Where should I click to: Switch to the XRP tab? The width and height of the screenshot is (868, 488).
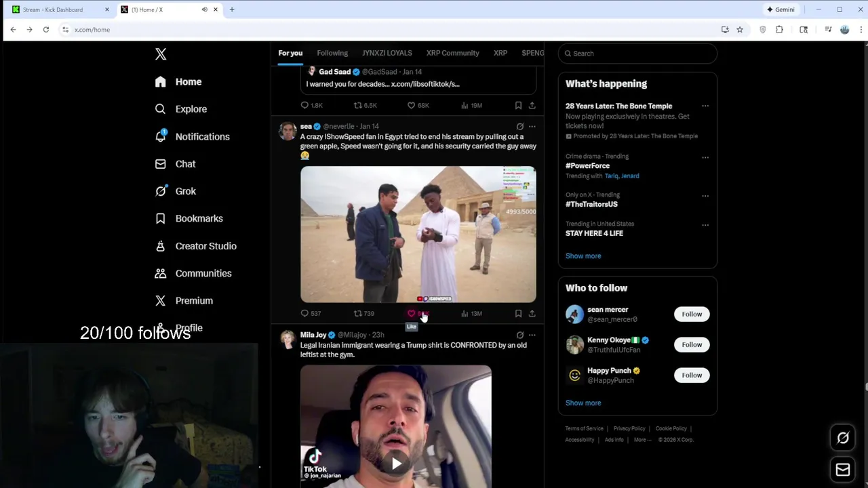(x=500, y=53)
